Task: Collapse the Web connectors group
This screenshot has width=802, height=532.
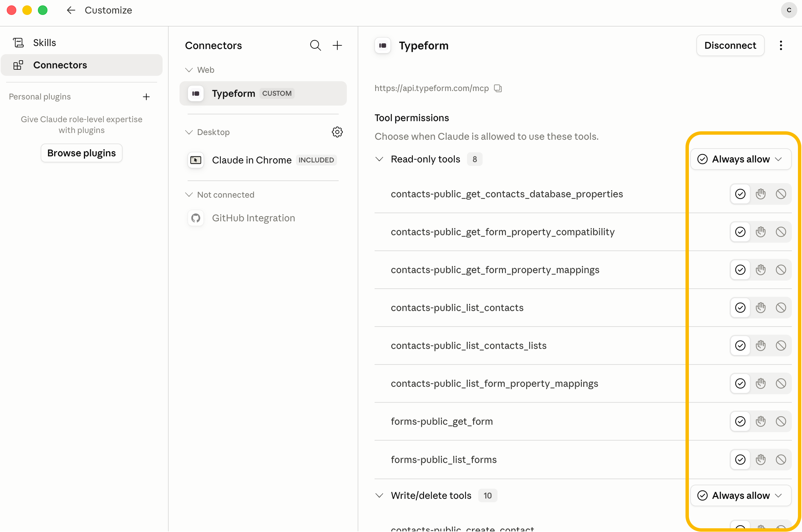Action: click(189, 70)
